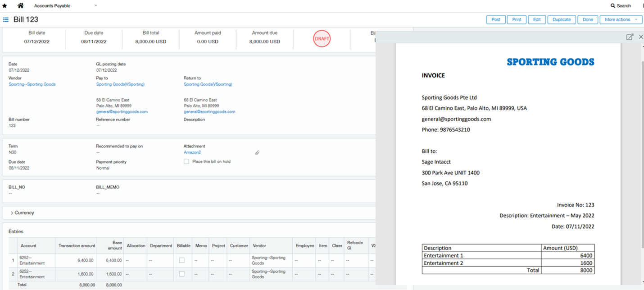Click the paperclip attachment icon
Viewport: 644px width, 290px height.
tap(257, 152)
